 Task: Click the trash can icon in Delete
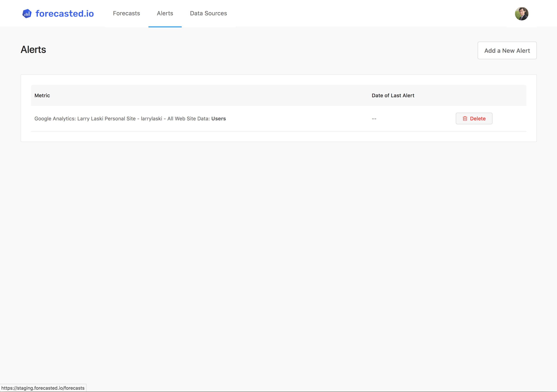pos(465,119)
